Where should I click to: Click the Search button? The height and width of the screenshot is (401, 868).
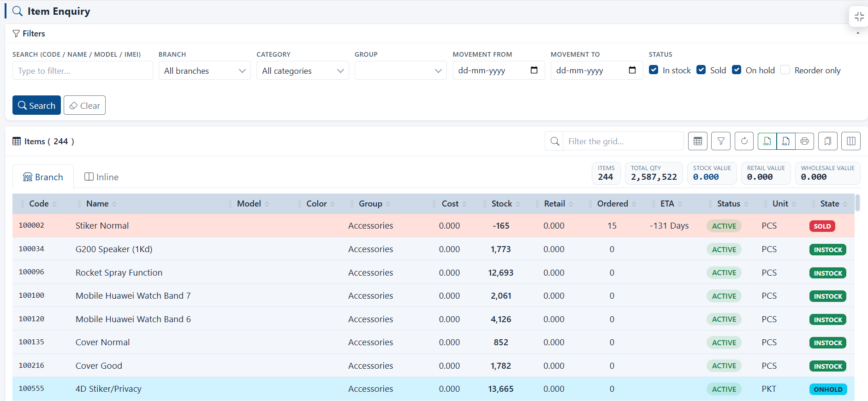[x=36, y=105]
